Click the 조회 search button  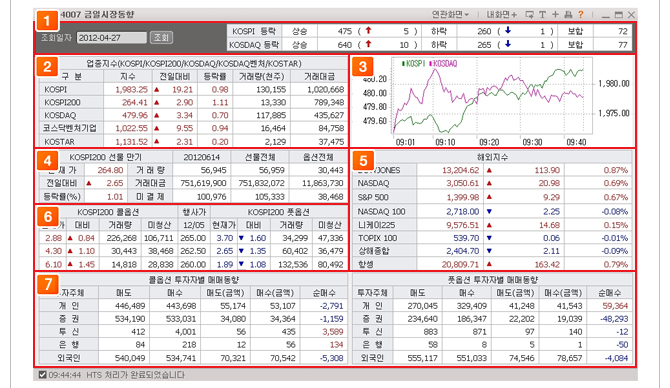coord(162,38)
